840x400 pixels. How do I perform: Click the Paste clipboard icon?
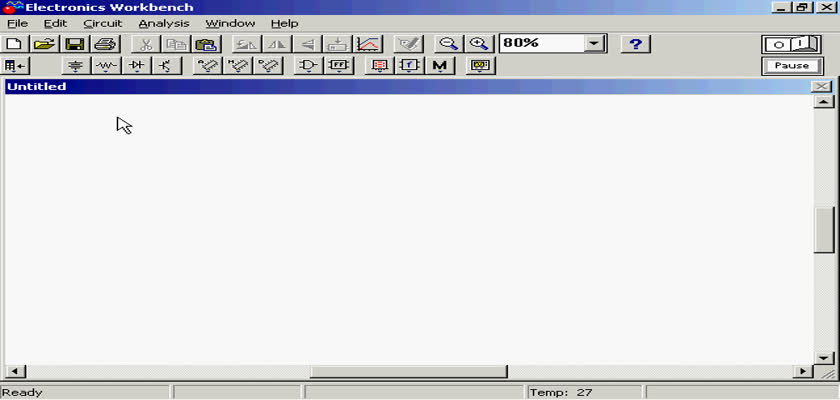point(206,44)
